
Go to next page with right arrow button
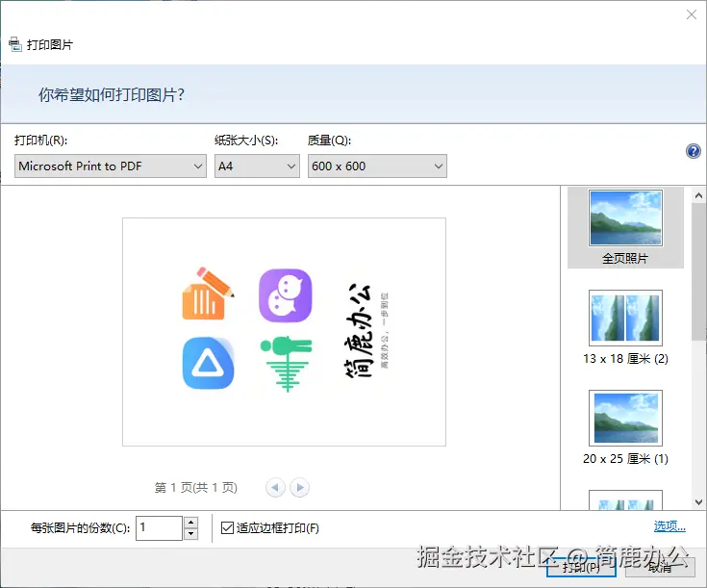tap(299, 487)
